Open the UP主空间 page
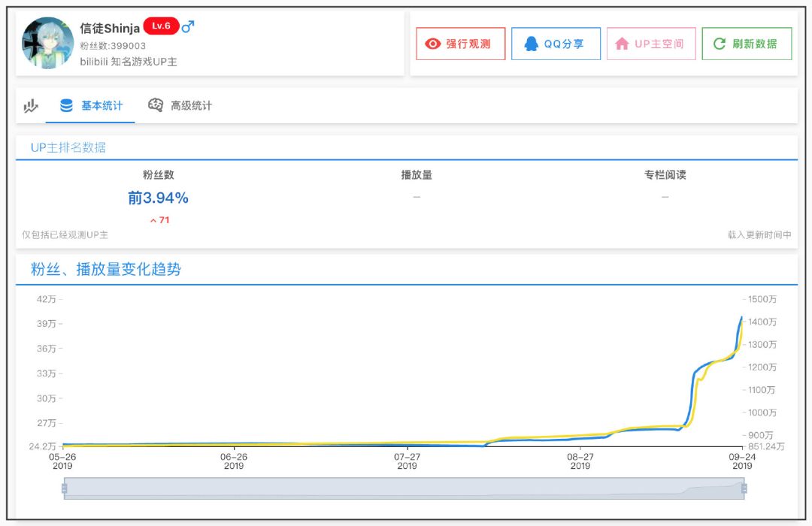Screen dimensions: 812x526 pos(651,44)
